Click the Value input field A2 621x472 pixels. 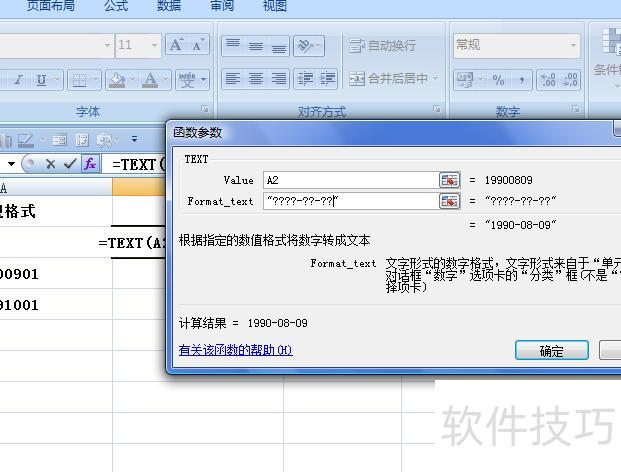tap(351, 180)
